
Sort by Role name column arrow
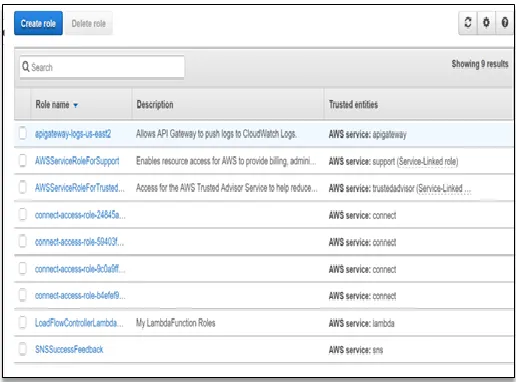76,105
